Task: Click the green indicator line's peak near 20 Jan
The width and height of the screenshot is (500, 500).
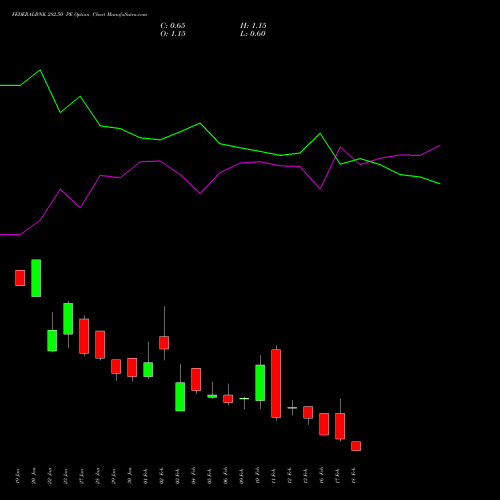Action: pos(40,70)
